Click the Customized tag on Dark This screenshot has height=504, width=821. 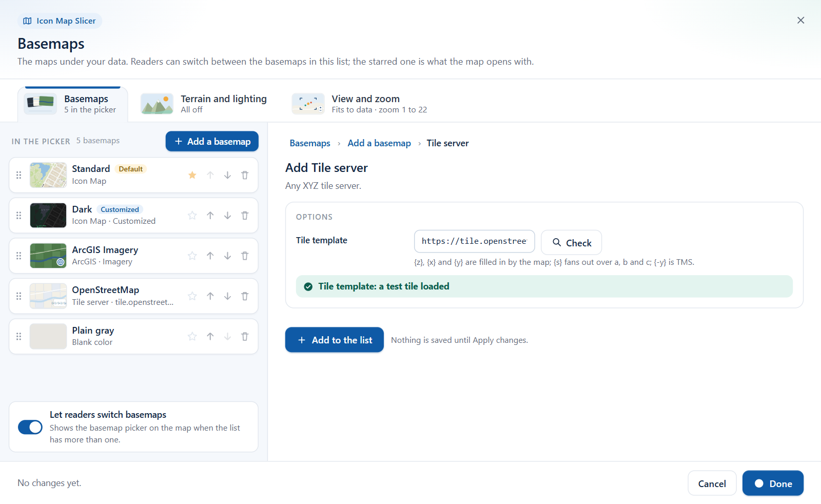pyautogui.click(x=120, y=209)
